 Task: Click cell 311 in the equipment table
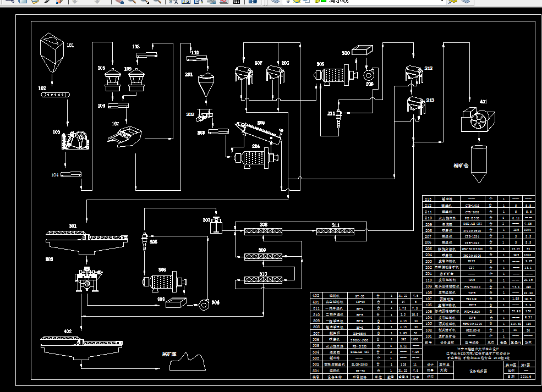coord(316,308)
